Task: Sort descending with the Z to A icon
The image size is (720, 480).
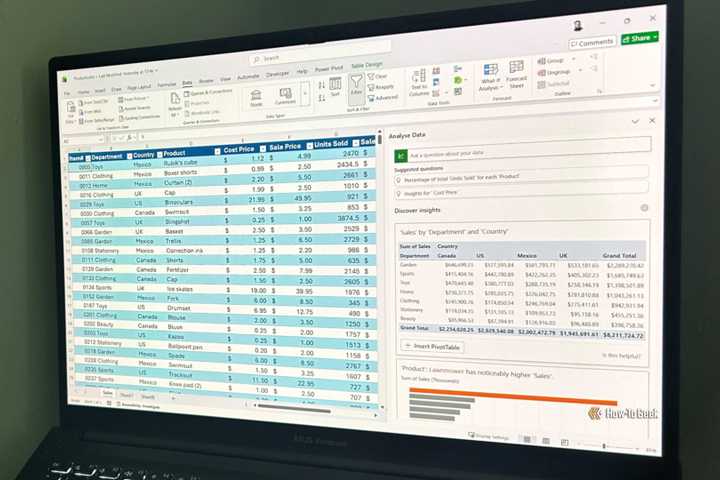Action: [322, 97]
